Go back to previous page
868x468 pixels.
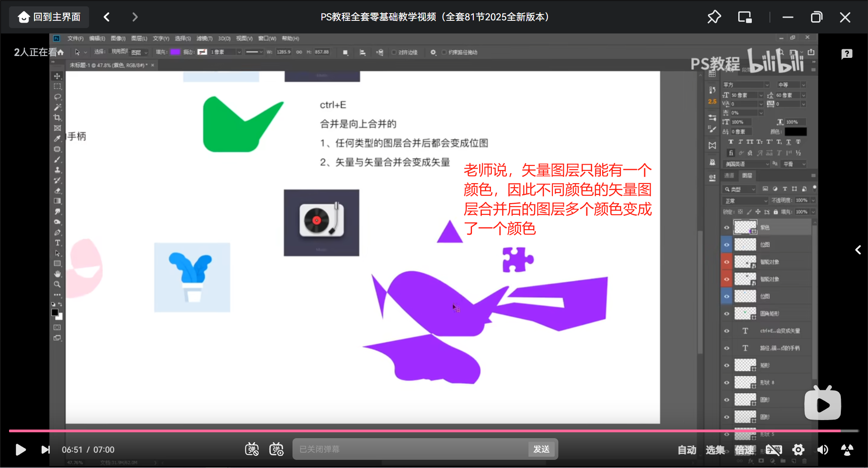tap(107, 17)
